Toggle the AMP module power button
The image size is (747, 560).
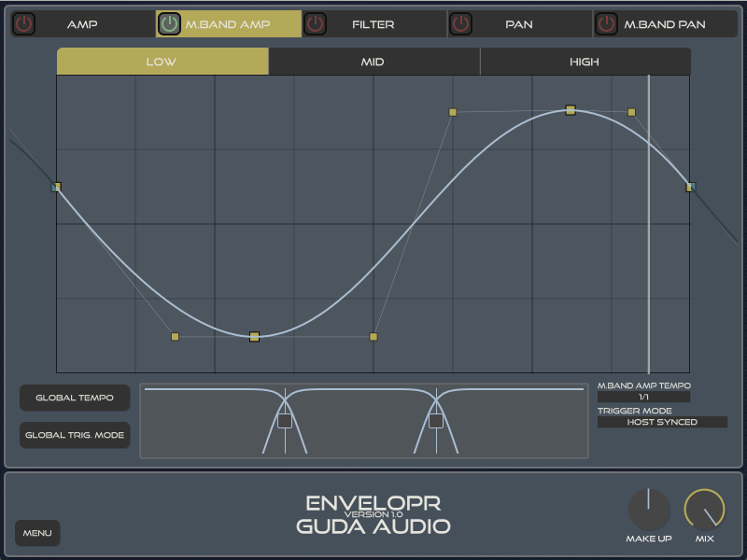tap(24, 24)
